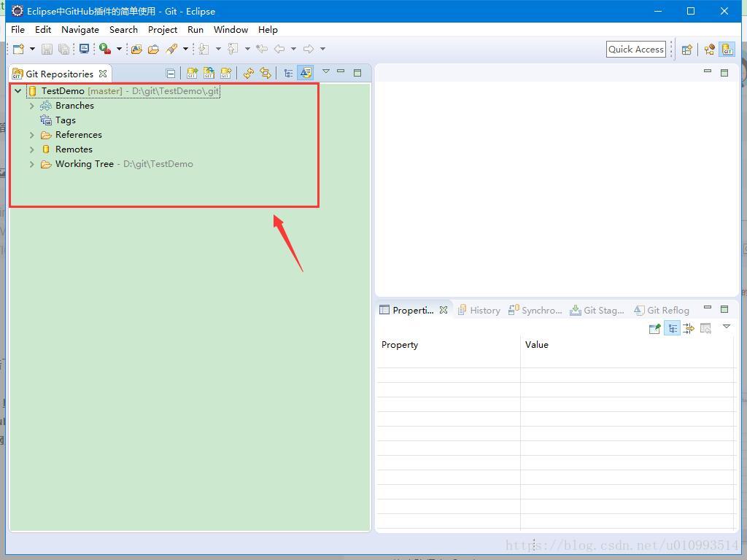Switch to the History tab

coord(479,311)
